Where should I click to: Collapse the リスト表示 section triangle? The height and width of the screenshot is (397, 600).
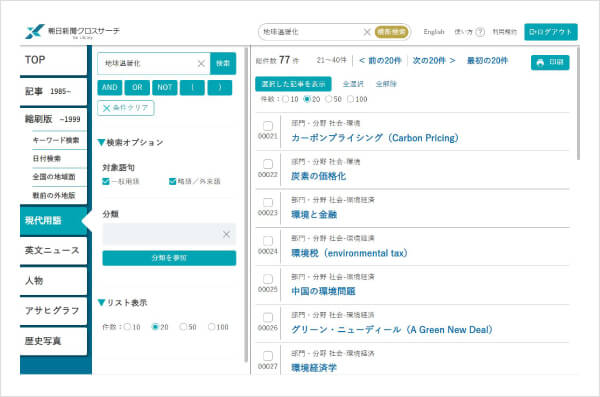tap(101, 302)
